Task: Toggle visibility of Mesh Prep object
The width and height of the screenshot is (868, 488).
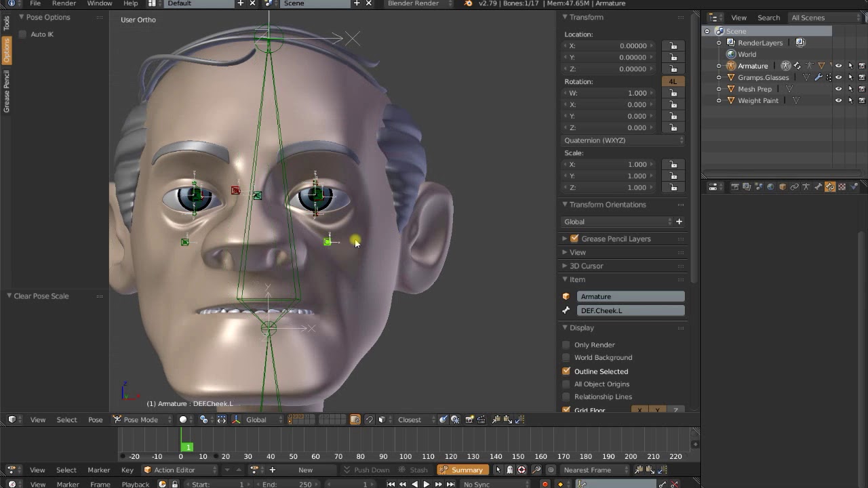Action: [839, 89]
